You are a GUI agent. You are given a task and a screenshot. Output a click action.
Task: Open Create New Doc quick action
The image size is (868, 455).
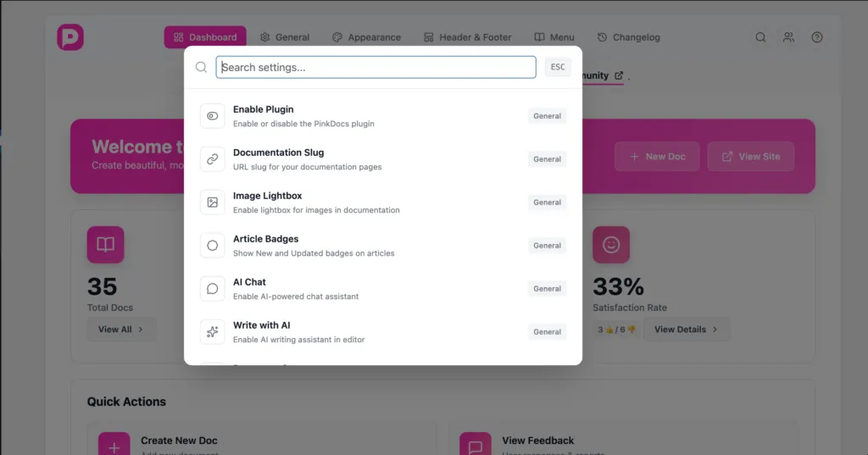pos(262,440)
